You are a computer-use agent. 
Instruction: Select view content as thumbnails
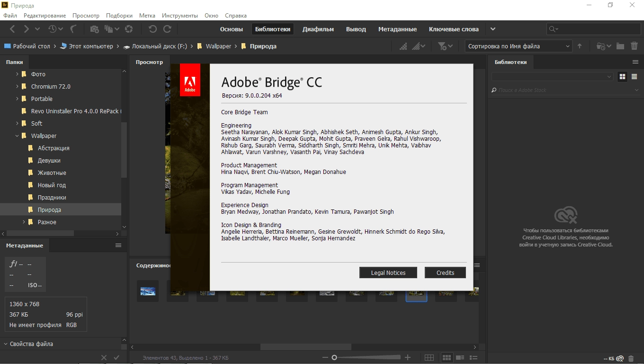447,357
